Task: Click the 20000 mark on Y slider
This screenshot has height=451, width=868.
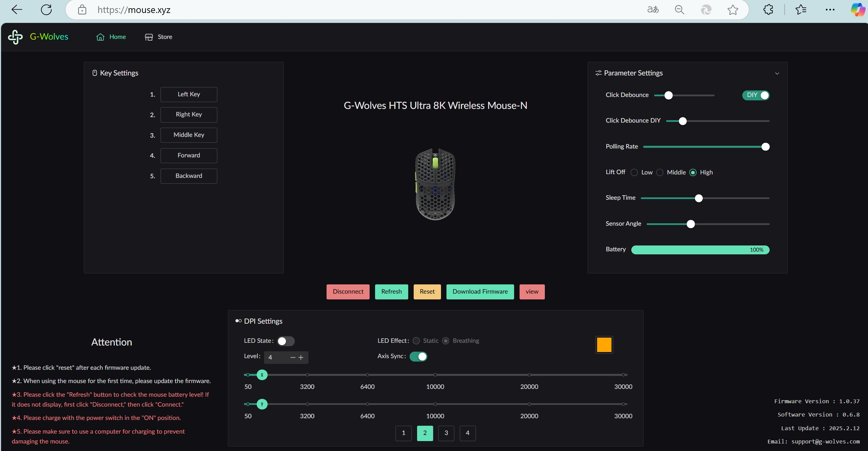Action: pyautogui.click(x=529, y=404)
